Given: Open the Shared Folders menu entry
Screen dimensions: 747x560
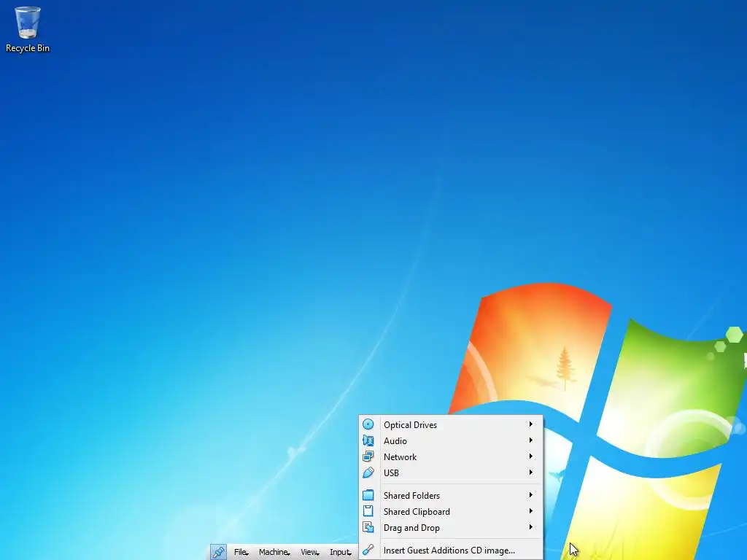Looking at the screenshot, I should click(451, 495).
